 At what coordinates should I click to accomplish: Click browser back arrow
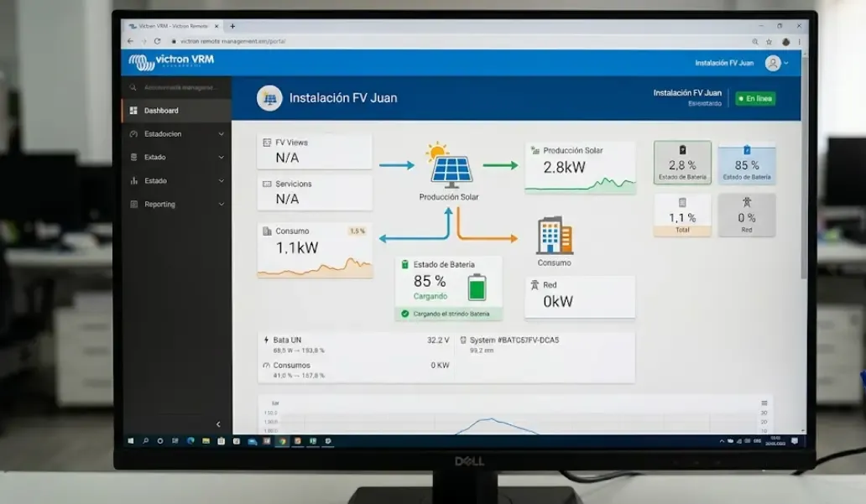click(x=130, y=41)
